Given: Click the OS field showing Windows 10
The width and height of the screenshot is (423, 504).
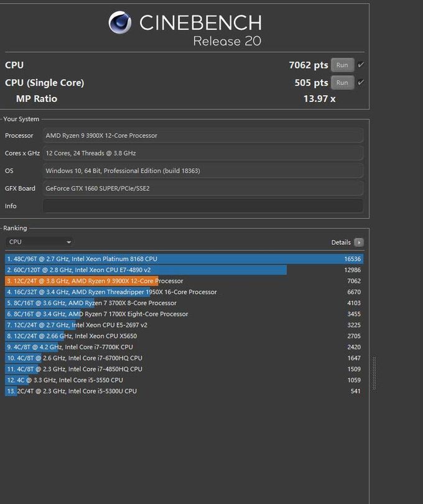Looking at the screenshot, I should (x=203, y=171).
